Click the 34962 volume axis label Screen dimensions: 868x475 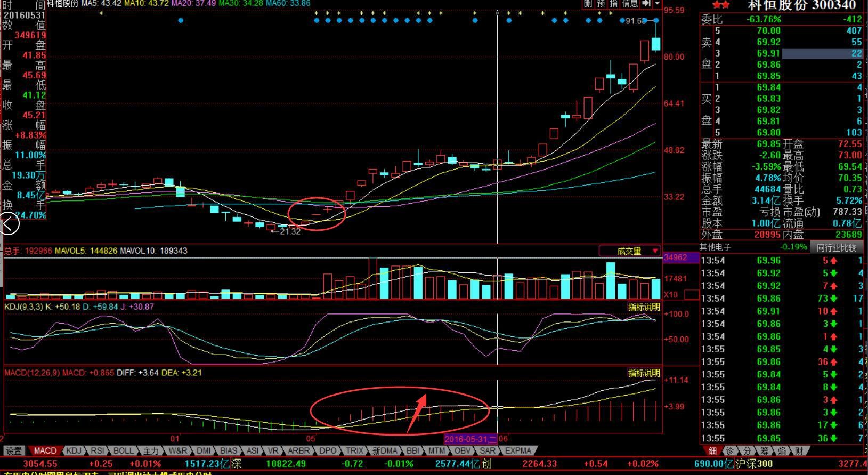coord(675,257)
